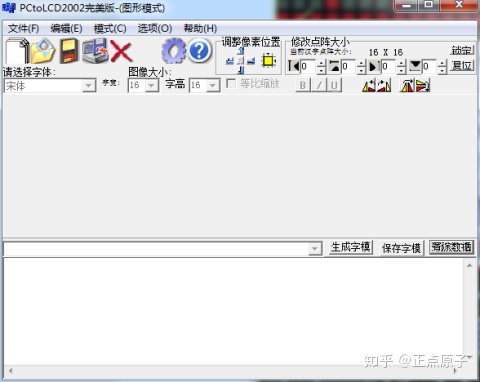Open settings via the gear icon
This screenshot has height=382, width=480.
pyautogui.click(x=174, y=51)
